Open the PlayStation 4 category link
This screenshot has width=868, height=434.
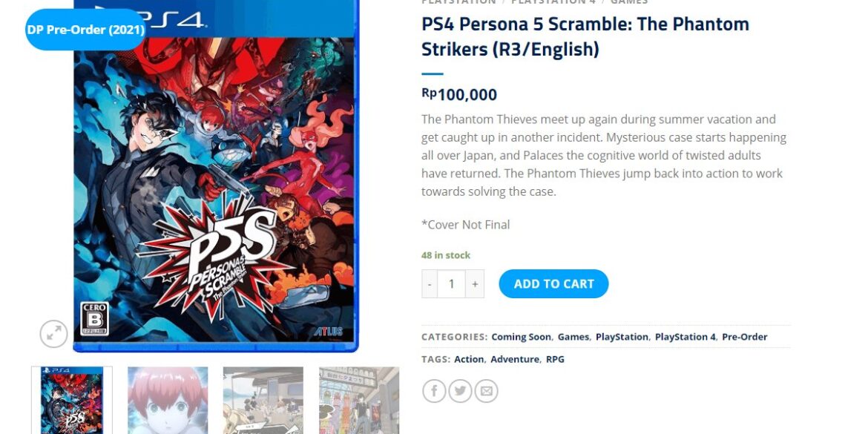click(685, 337)
